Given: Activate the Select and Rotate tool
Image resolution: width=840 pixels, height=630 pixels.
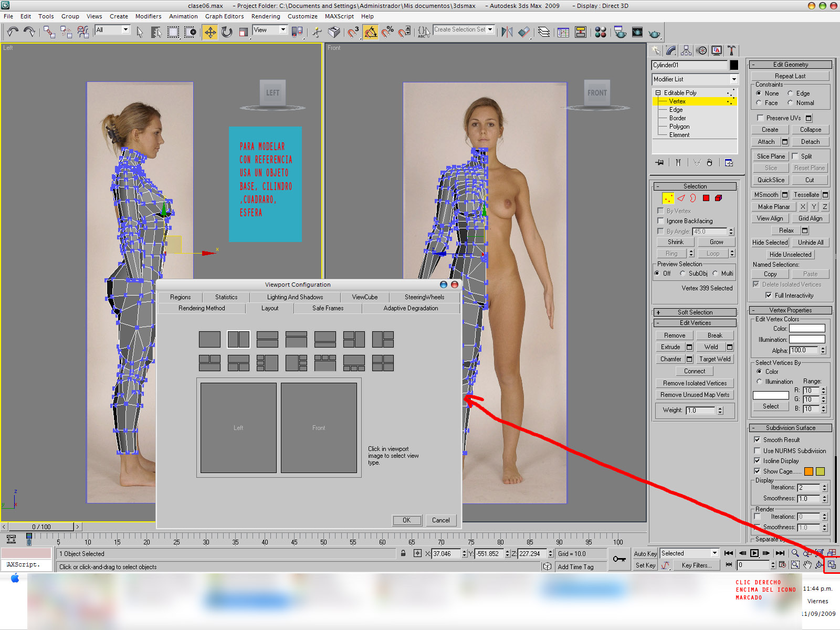Looking at the screenshot, I should 227,32.
